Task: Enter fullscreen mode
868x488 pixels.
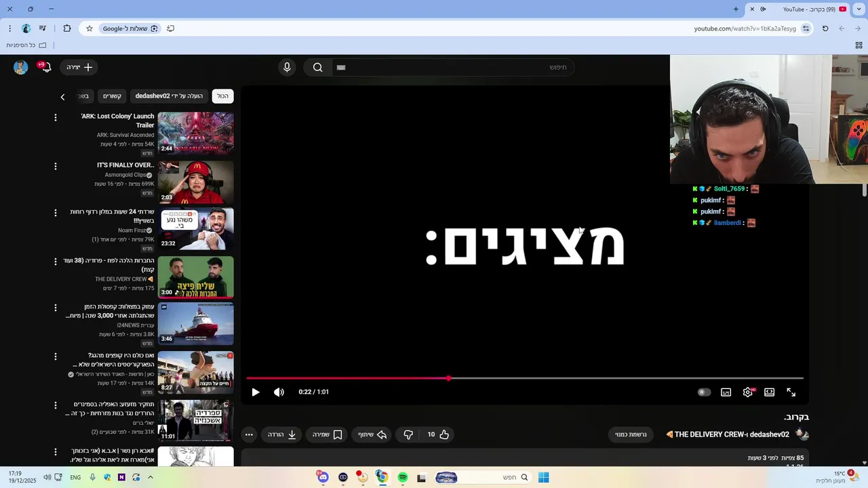Action: tap(791, 392)
